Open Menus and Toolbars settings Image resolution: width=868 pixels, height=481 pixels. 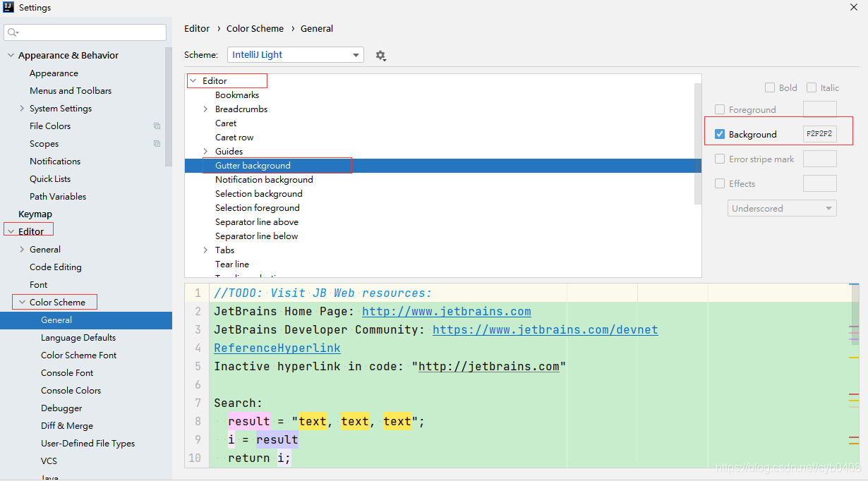click(71, 91)
